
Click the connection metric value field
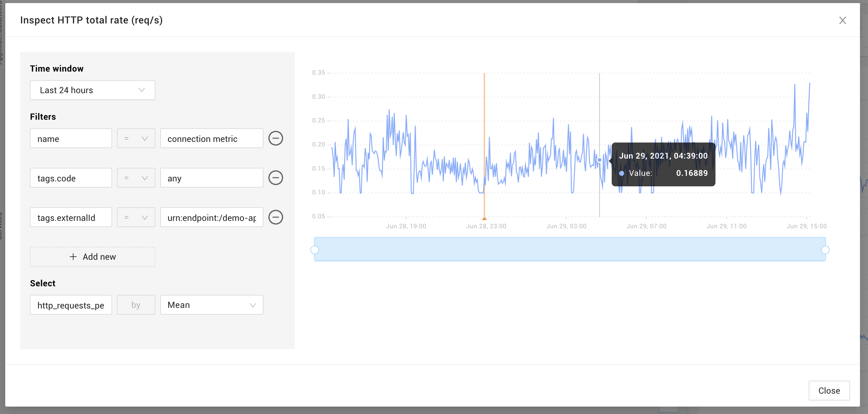(212, 138)
